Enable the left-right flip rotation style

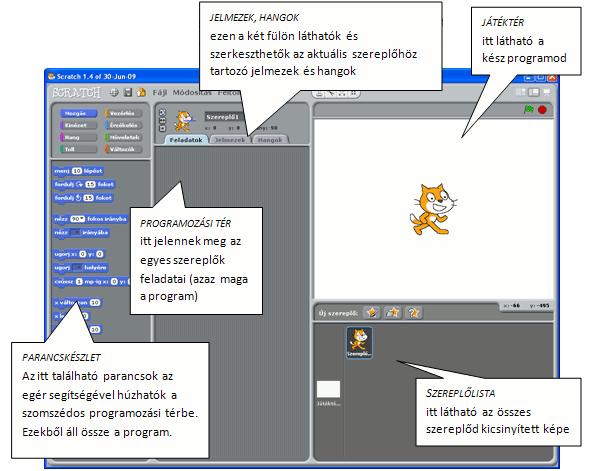pyautogui.click(x=162, y=120)
